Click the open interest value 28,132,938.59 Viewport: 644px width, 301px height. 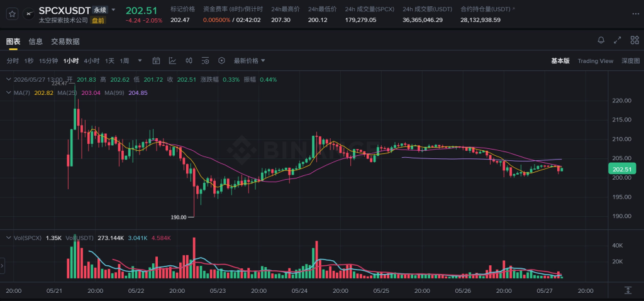(480, 19)
